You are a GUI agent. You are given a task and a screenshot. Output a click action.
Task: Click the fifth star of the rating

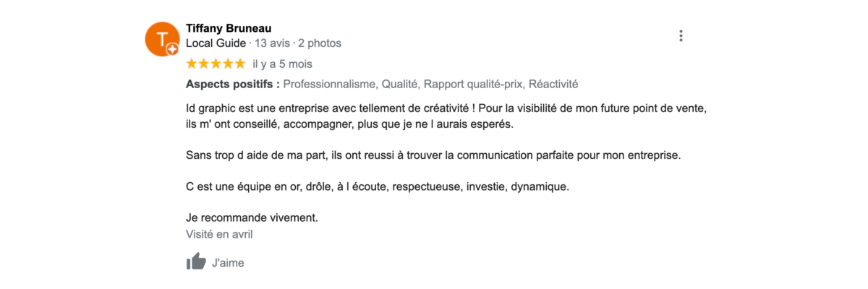click(x=239, y=64)
